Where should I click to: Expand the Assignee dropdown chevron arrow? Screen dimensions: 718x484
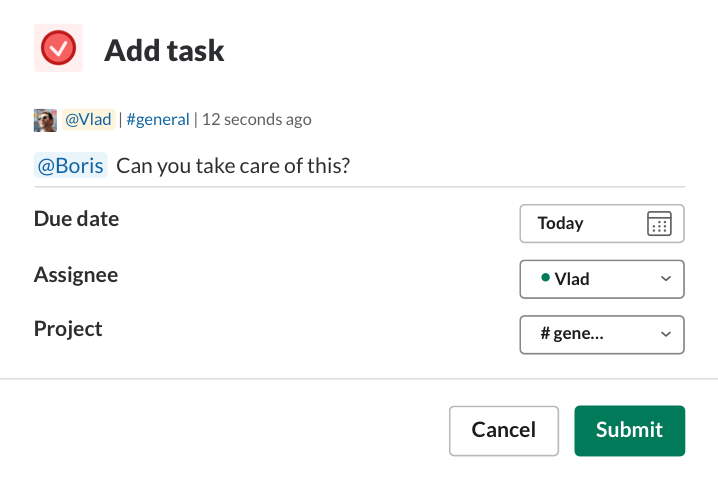666,279
